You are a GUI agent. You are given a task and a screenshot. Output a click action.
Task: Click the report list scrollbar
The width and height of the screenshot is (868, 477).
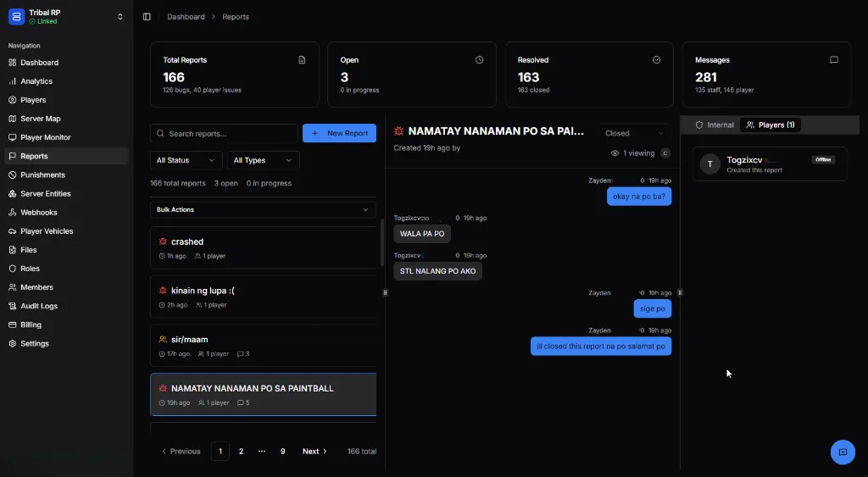tap(381, 242)
